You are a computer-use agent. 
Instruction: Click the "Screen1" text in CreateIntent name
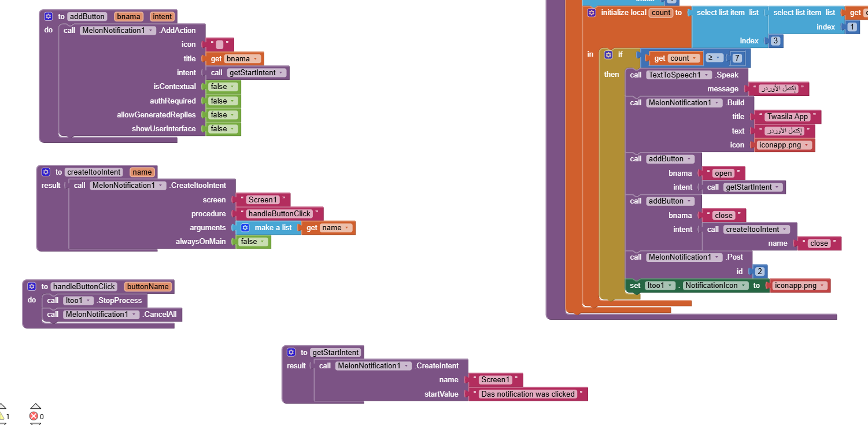coord(496,380)
